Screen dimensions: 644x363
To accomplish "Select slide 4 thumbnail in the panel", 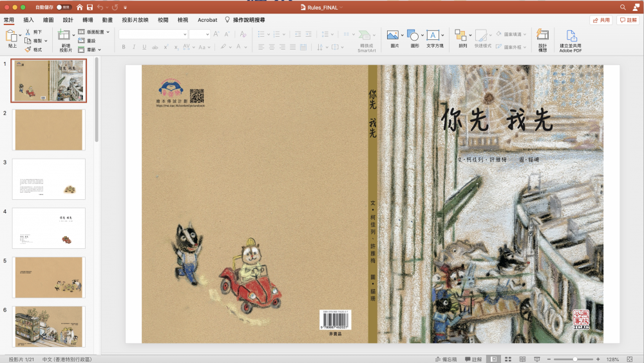I will (x=49, y=228).
